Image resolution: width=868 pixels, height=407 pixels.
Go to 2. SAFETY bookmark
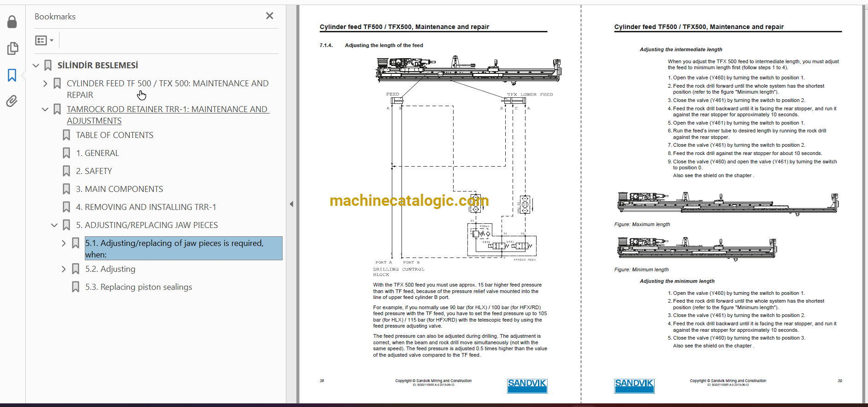(94, 171)
